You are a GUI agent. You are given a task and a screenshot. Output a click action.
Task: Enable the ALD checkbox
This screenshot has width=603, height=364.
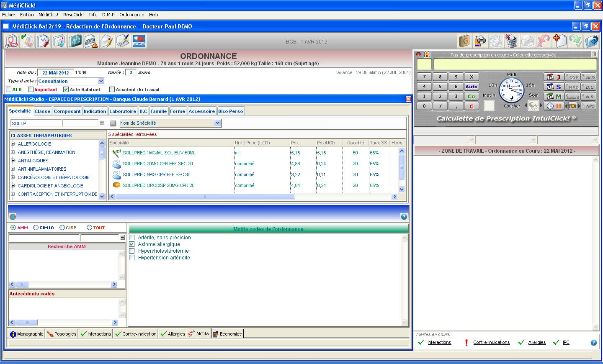[9, 90]
